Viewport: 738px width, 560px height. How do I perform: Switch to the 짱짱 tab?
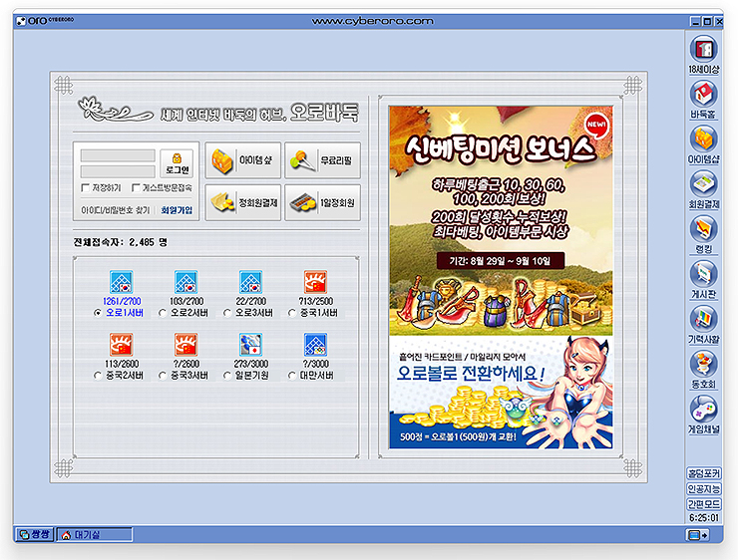click(35, 535)
